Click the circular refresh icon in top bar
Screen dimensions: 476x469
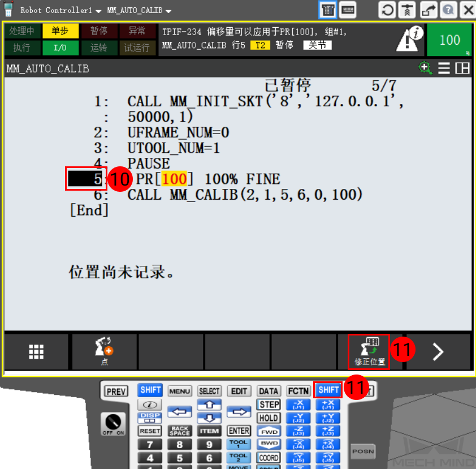387,10
